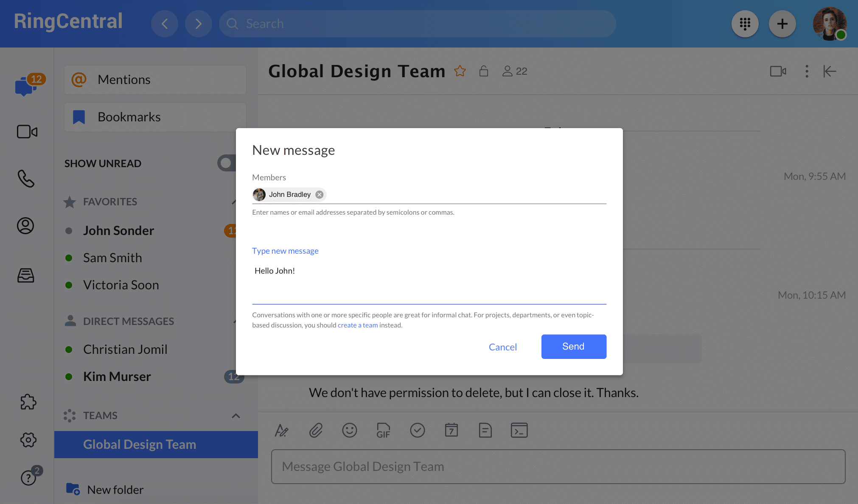Click the create a team link
Screen dimensions: 858x504
click(x=357, y=325)
